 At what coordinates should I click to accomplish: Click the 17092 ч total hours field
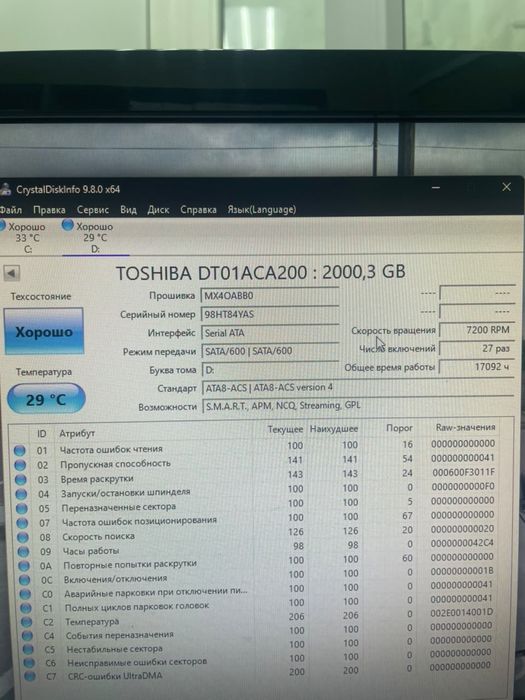477,367
